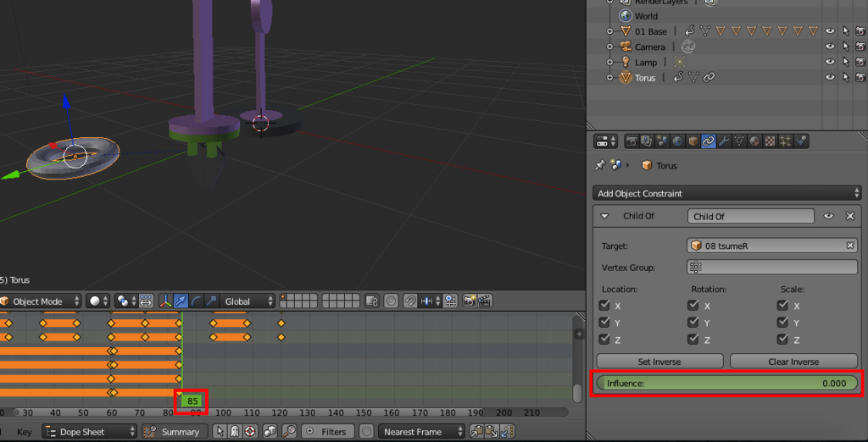
Task: Open the viewport shading dropdown
Action: 98,301
